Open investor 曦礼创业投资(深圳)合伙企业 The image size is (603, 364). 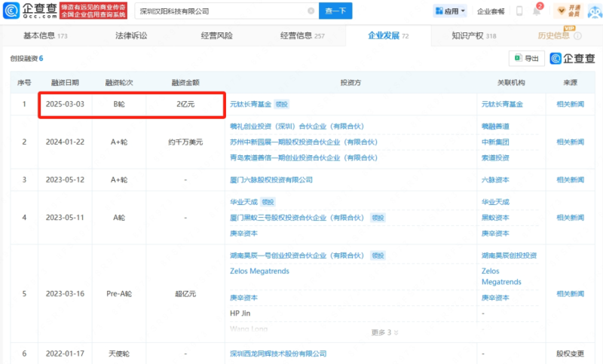pyautogui.click(x=296, y=126)
